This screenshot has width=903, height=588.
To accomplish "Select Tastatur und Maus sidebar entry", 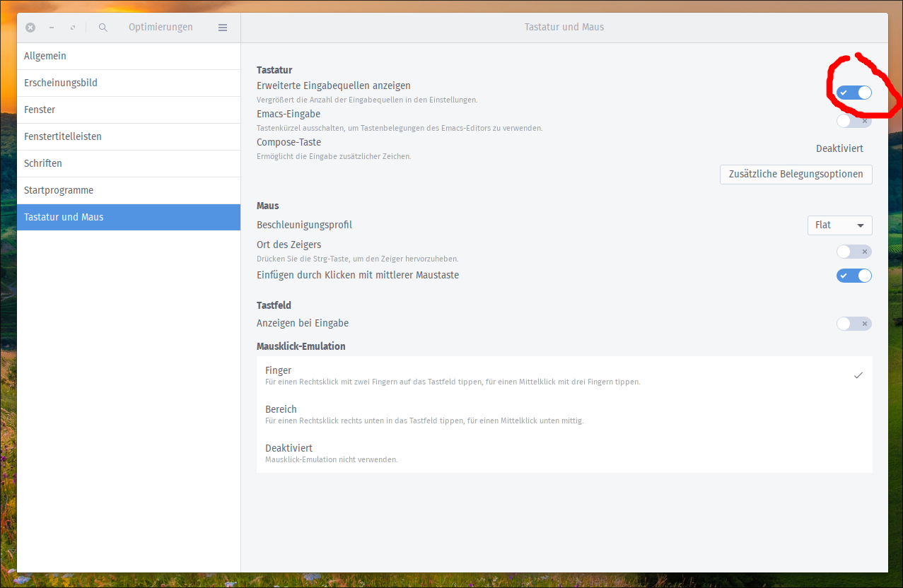I will pyautogui.click(x=129, y=217).
